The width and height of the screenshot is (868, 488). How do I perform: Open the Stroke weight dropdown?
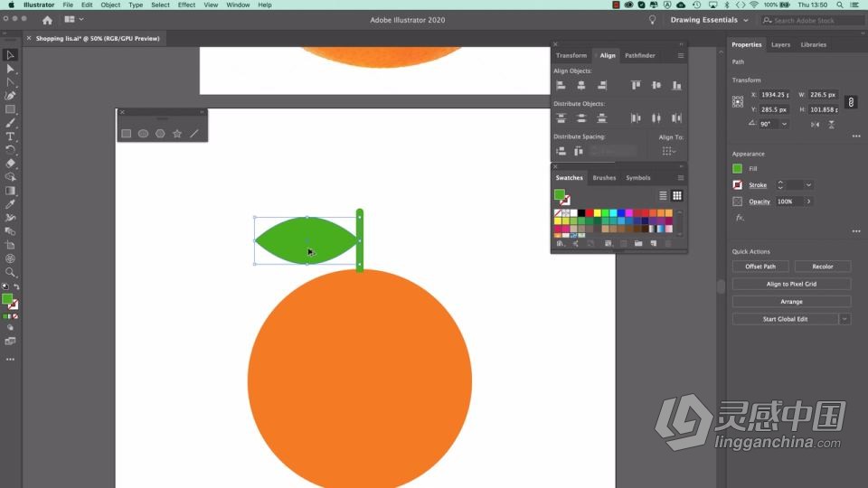[808, 185]
